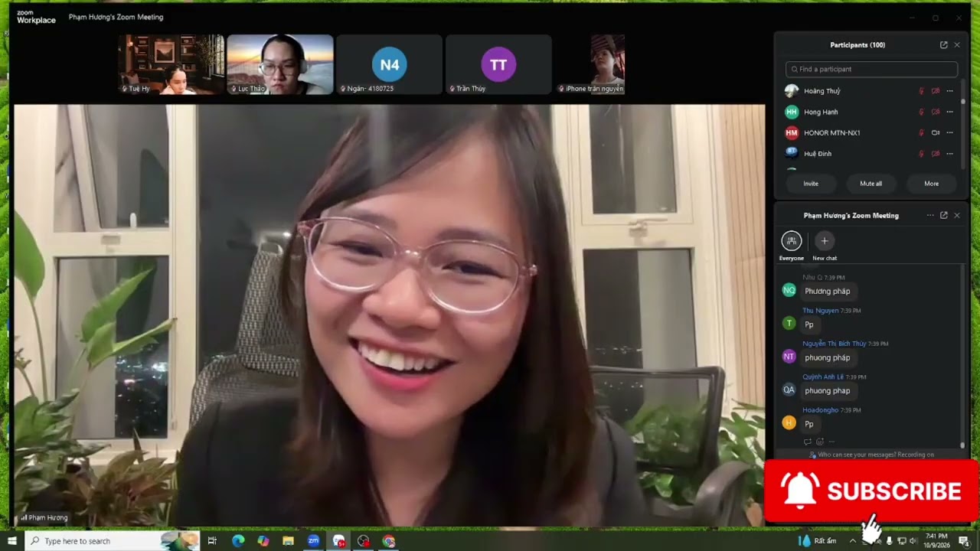Close the Participants panel
The width and height of the screenshot is (980, 551).
(x=956, y=45)
